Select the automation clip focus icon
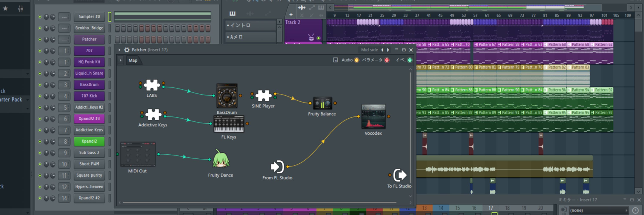 [x=312, y=8]
